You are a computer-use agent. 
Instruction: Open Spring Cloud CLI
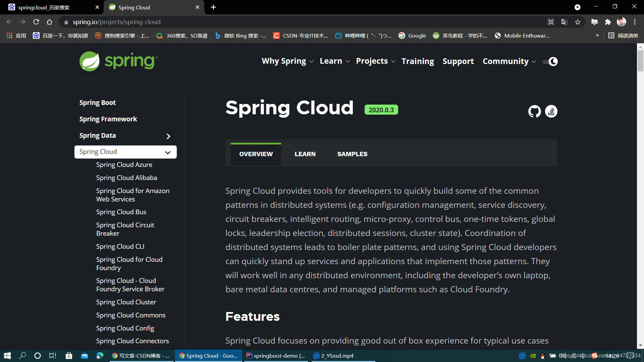click(x=120, y=246)
